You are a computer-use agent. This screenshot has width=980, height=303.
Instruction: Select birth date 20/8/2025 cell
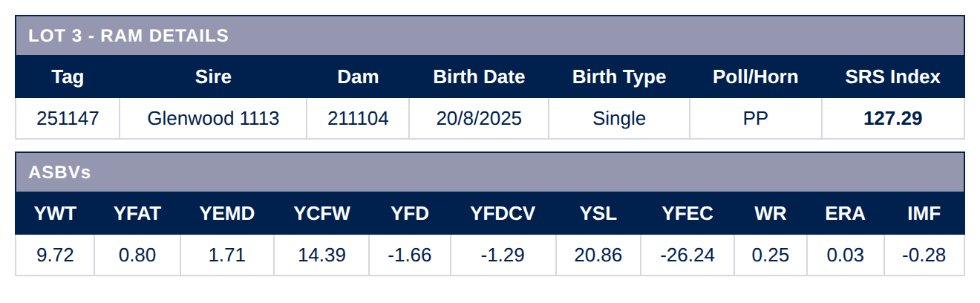click(479, 118)
